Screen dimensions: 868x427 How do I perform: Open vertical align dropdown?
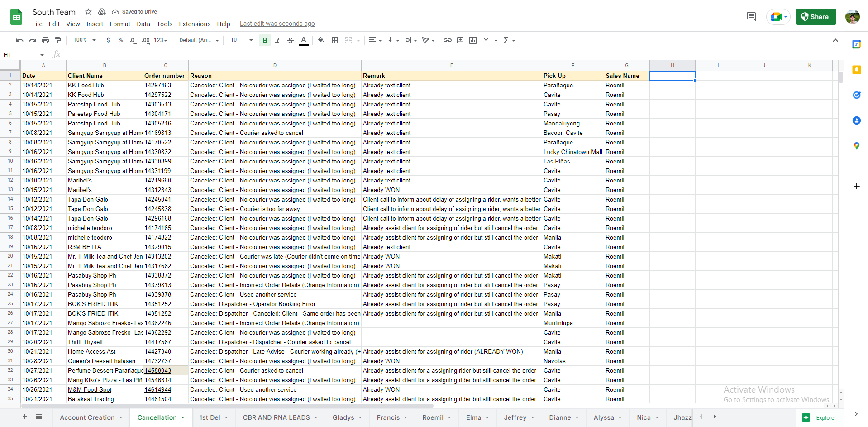[393, 40]
